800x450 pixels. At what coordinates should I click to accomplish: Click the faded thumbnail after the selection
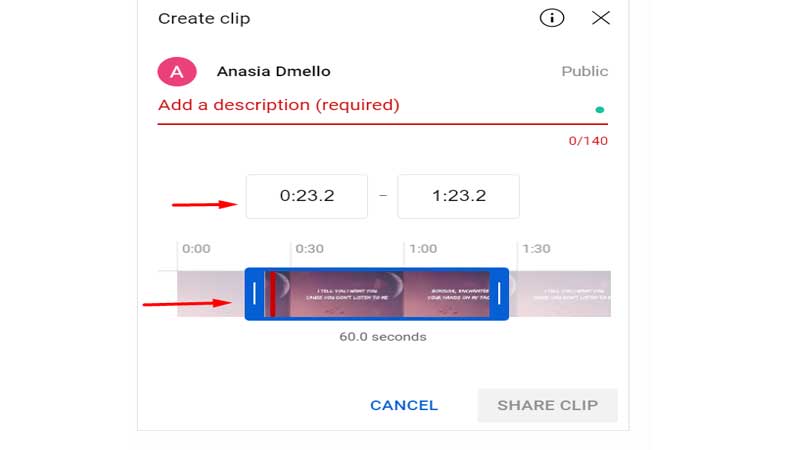point(560,294)
